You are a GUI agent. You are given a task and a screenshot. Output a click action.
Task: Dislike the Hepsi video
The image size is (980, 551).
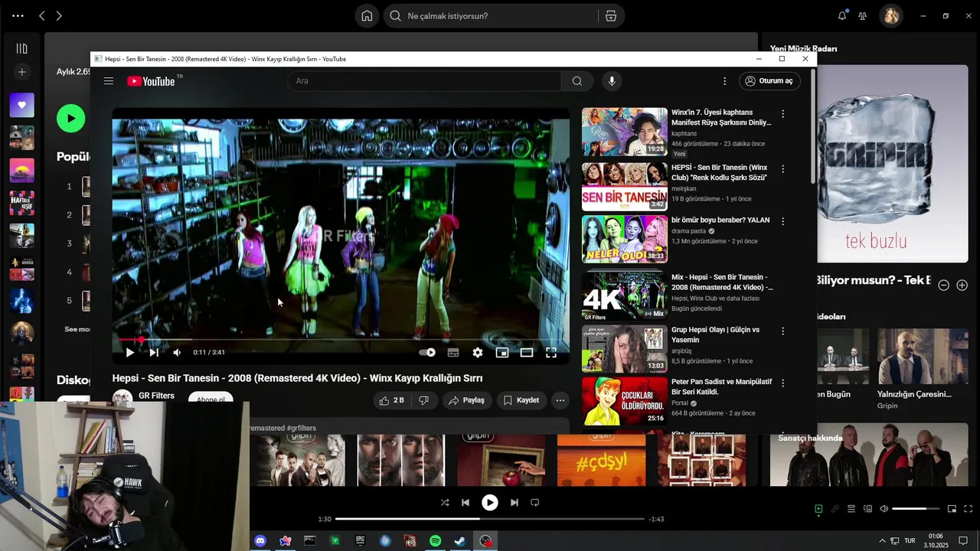click(423, 400)
